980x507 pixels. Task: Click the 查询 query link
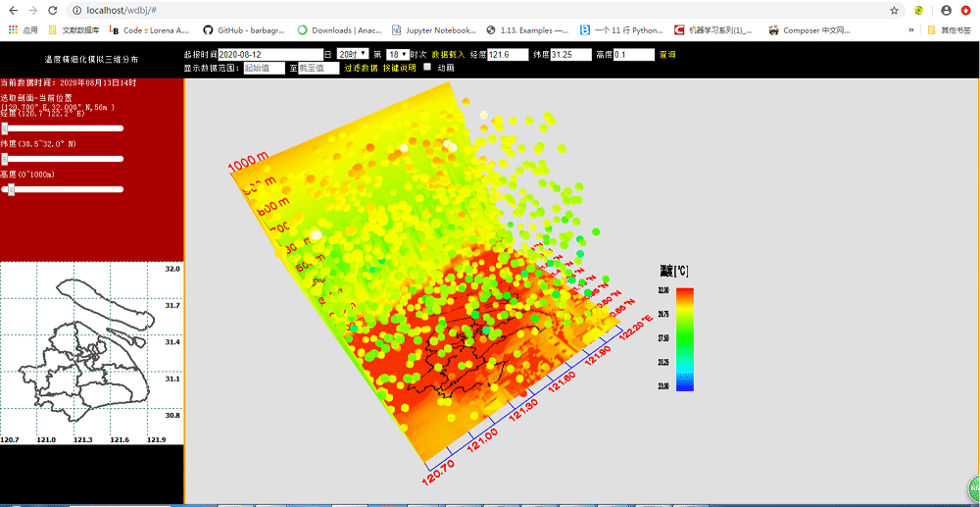[667, 55]
